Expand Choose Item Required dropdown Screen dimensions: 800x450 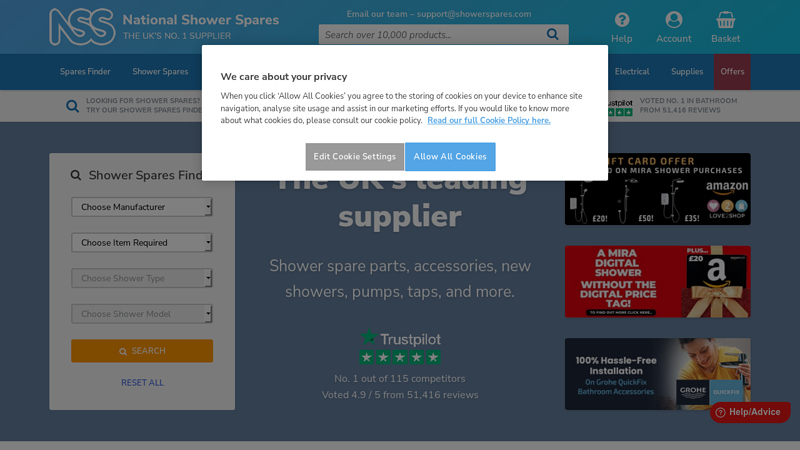tap(142, 243)
